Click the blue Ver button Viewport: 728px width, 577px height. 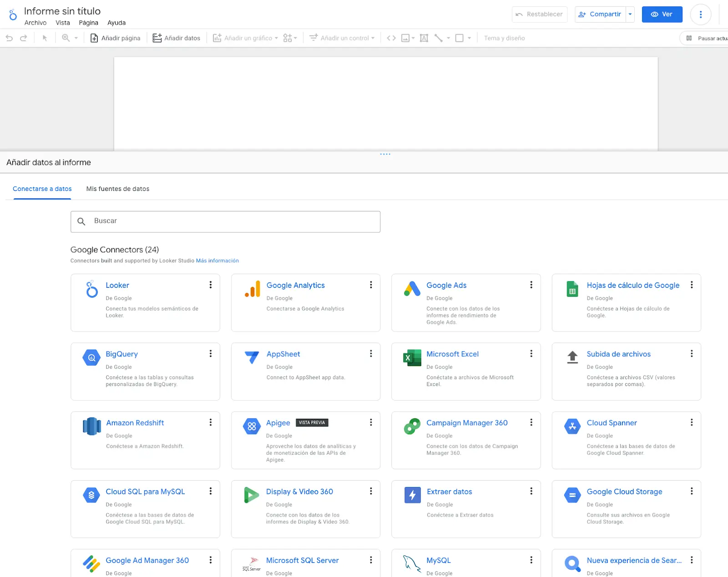(x=662, y=15)
